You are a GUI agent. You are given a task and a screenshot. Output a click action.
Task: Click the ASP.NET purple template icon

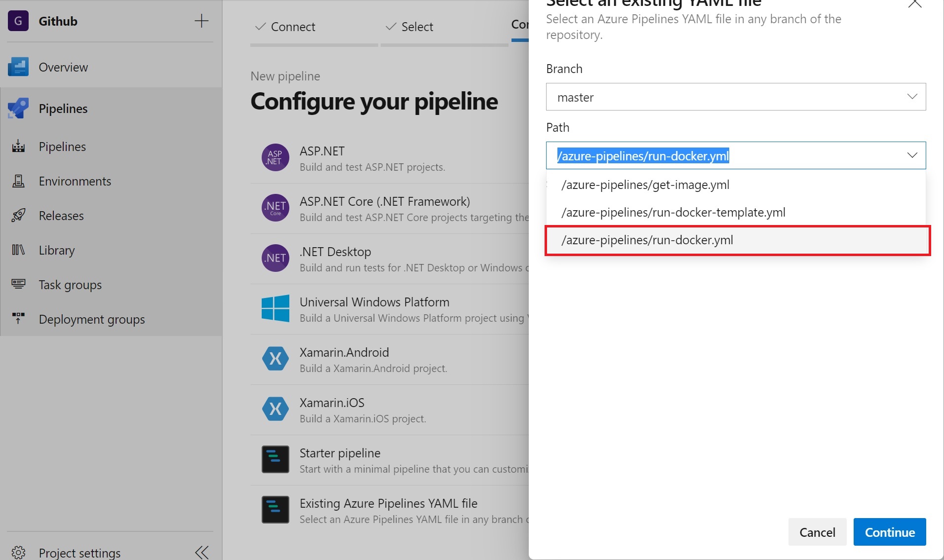(275, 158)
